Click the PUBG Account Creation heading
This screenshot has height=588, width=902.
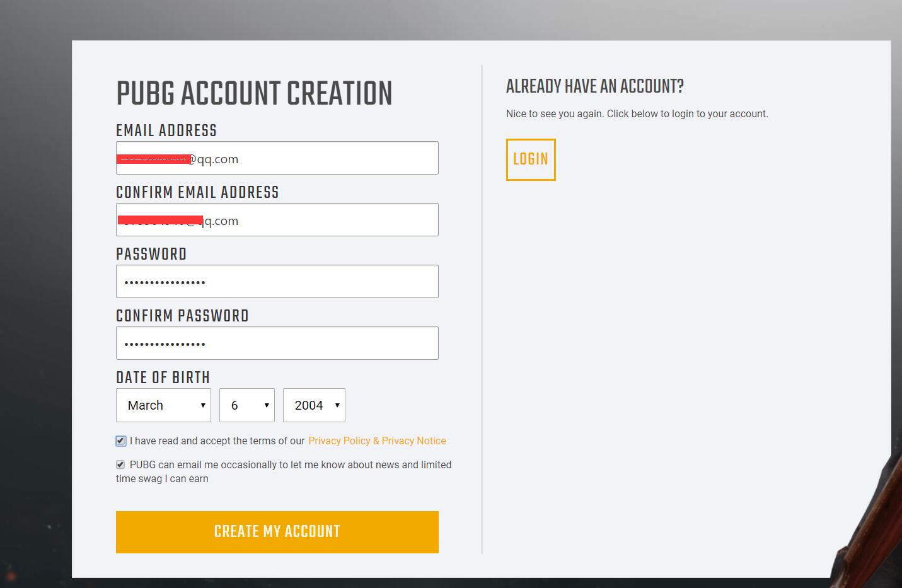point(254,94)
